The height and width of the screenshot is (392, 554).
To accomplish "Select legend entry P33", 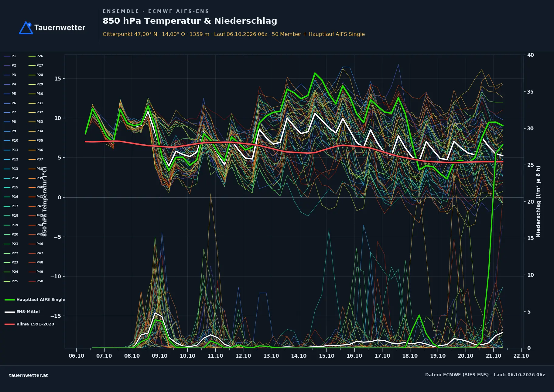I will coord(36,122).
